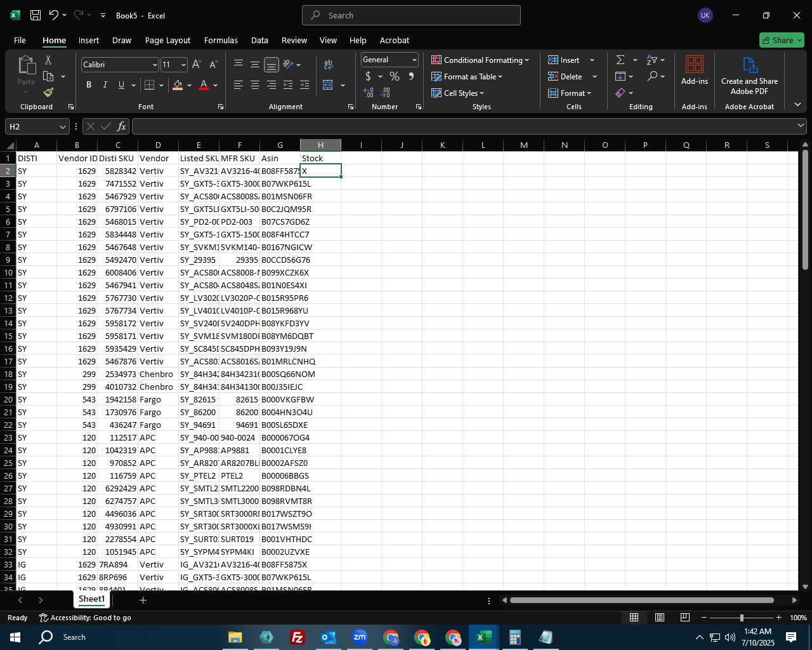Viewport: 812px width, 650px height.
Task: Switch to the Formulas tab
Action: coord(221,40)
